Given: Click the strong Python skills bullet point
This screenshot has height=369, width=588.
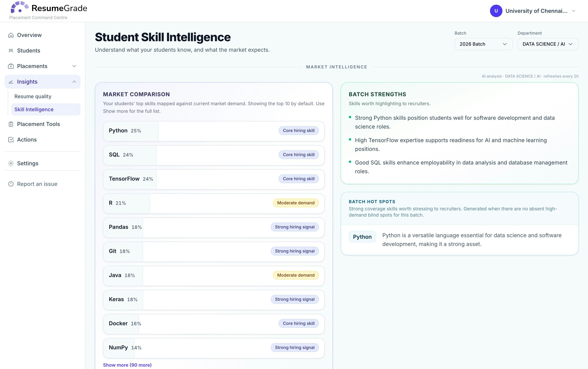Looking at the screenshot, I should click(x=455, y=122).
